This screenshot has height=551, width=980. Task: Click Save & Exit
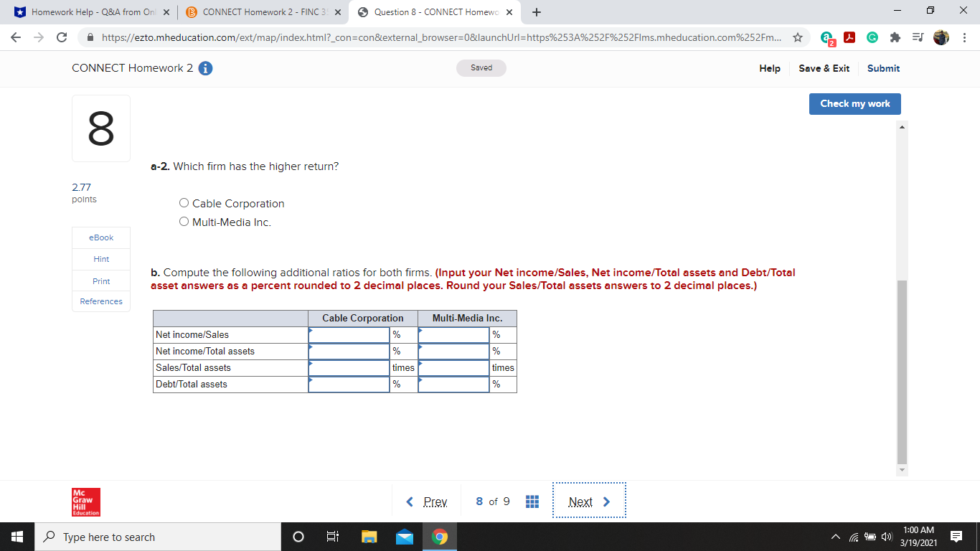click(x=824, y=68)
